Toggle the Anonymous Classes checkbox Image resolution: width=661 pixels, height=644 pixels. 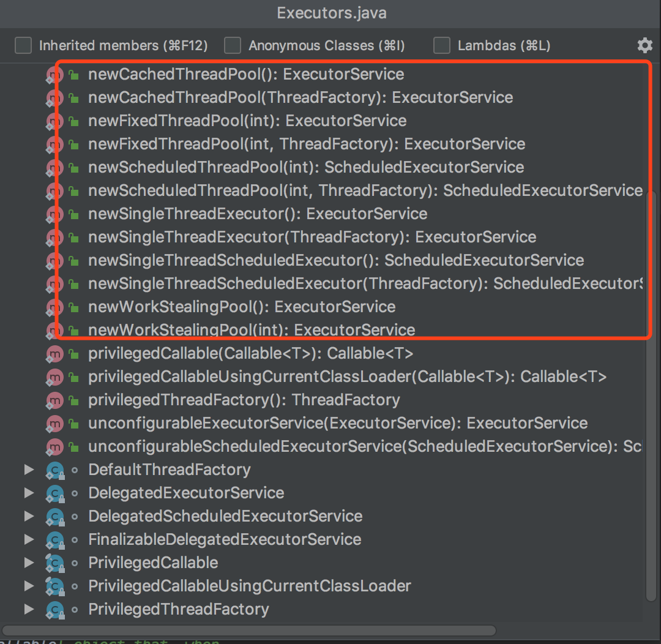click(x=233, y=45)
